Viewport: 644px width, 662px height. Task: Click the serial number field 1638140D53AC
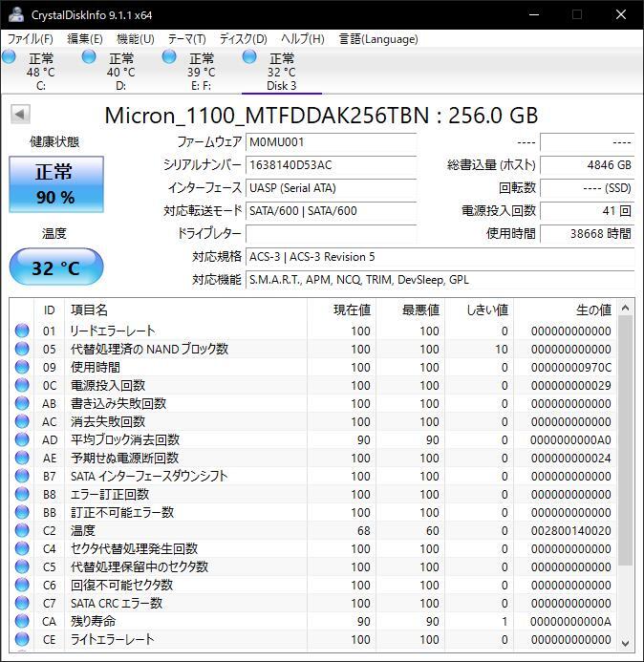coord(332,165)
